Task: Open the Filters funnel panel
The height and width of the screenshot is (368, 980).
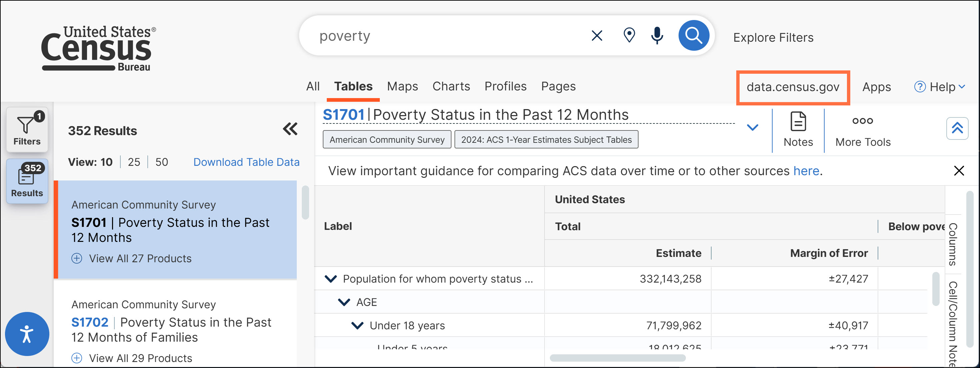Action: pyautogui.click(x=27, y=130)
